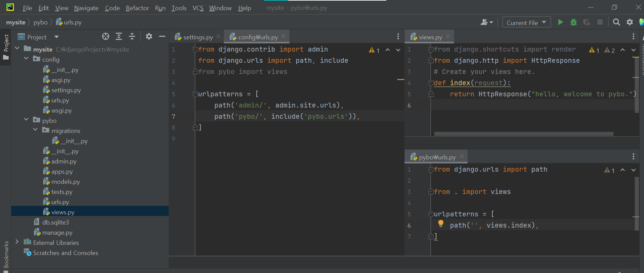The width and height of the screenshot is (644, 273).
Task: Expand External Libraries node
Action: tap(17, 242)
